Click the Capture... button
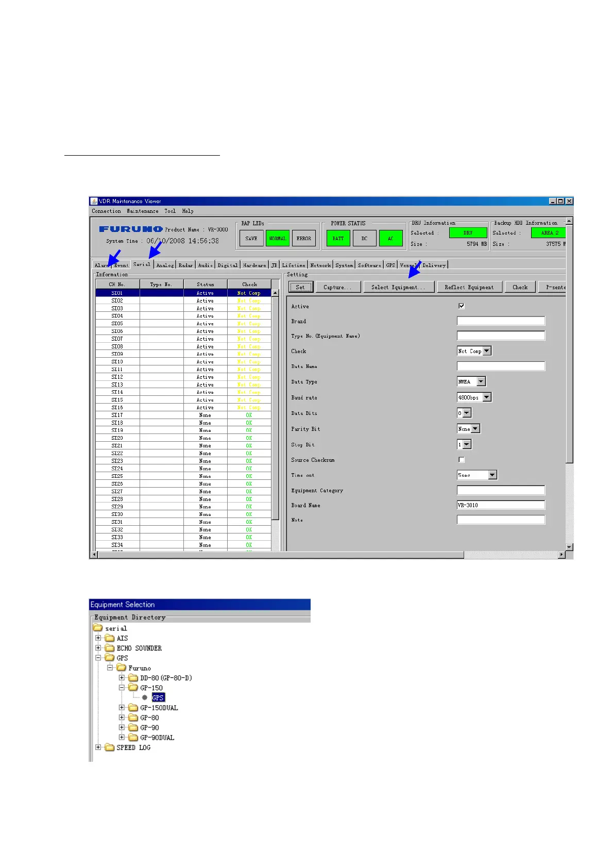613x868 pixels. pyautogui.click(x=337, y=287)
